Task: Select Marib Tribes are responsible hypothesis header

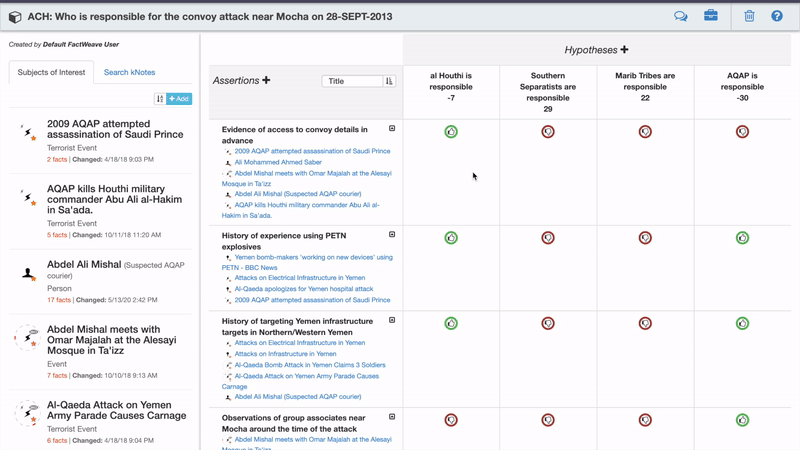Action: click(645, 87)
